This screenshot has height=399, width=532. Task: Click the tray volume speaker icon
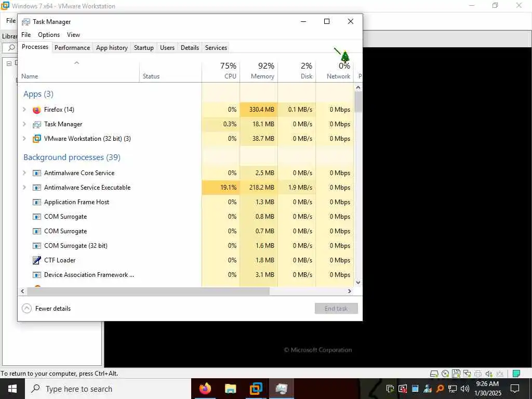click(x=465, y=389)
